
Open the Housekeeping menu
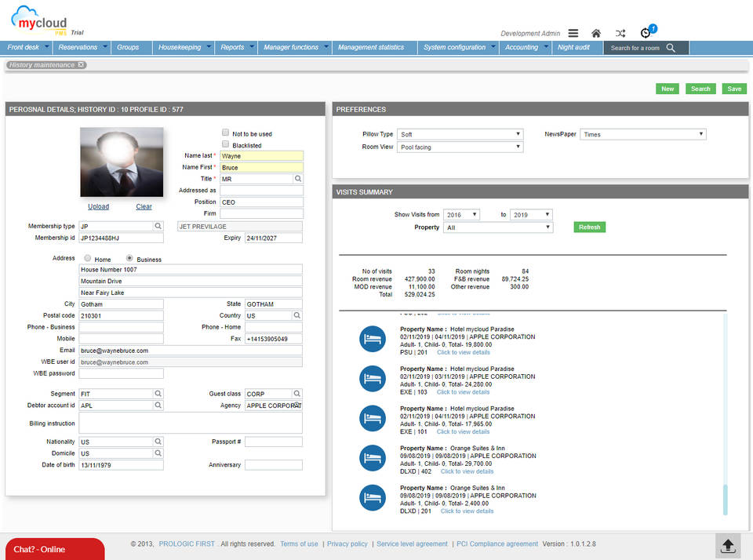click(x=183, y=47)
